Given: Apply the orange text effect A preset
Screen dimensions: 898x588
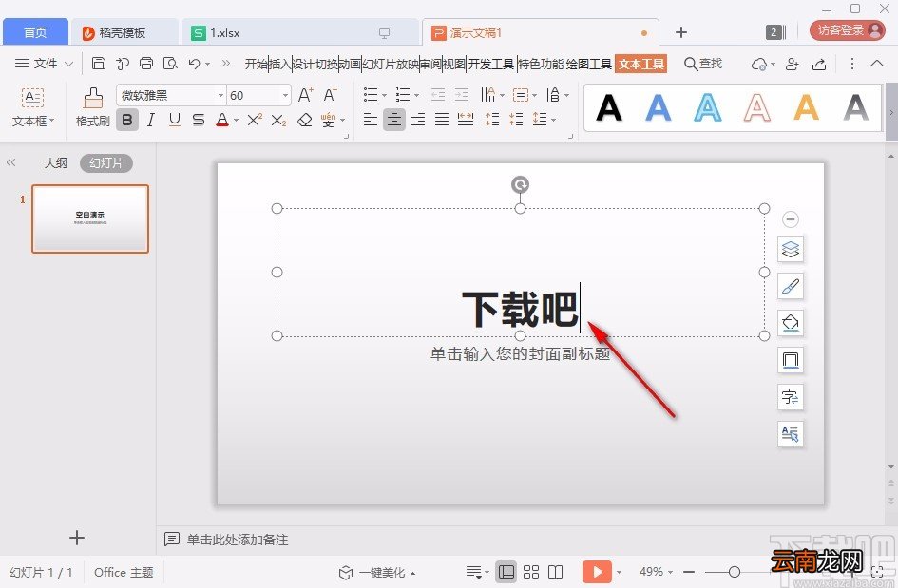Looking at the screenshot, I should tap(806, 107).
